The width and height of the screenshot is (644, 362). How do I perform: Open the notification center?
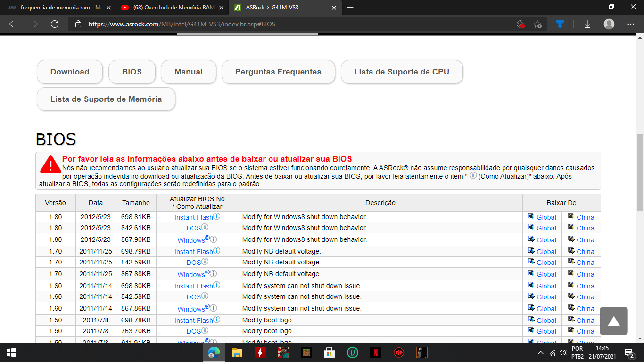[x=628, y=353]
